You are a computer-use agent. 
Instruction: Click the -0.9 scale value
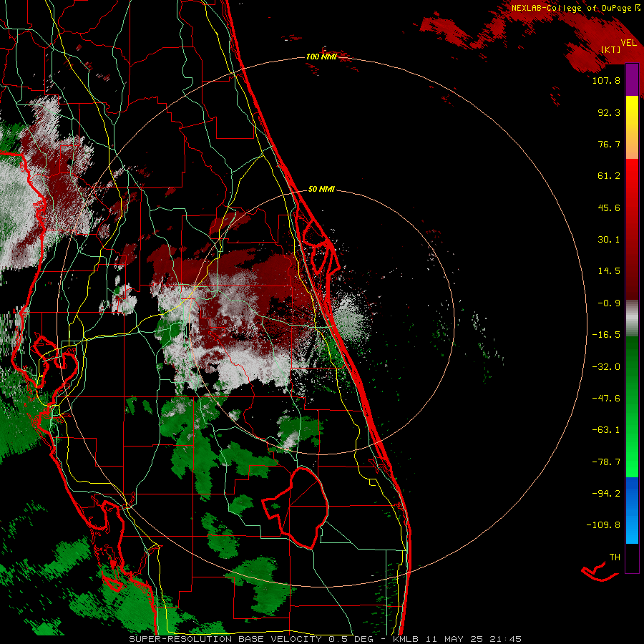(609, 303)
